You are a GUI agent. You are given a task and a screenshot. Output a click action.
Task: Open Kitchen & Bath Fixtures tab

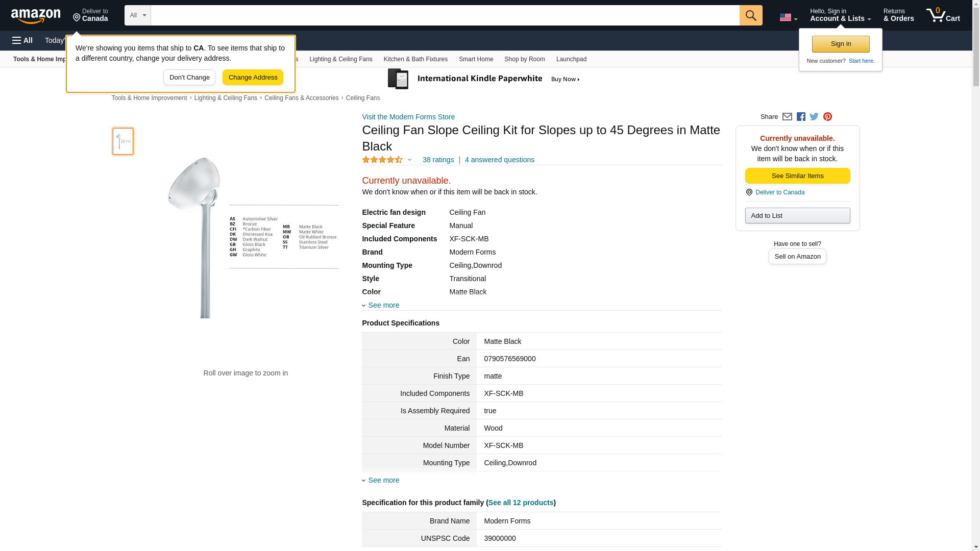(415, 59)
